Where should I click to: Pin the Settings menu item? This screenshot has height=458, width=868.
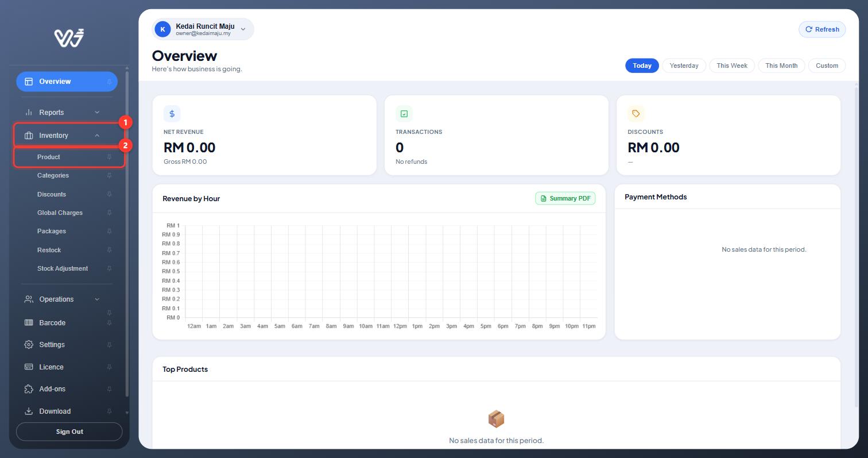point(109,345)
